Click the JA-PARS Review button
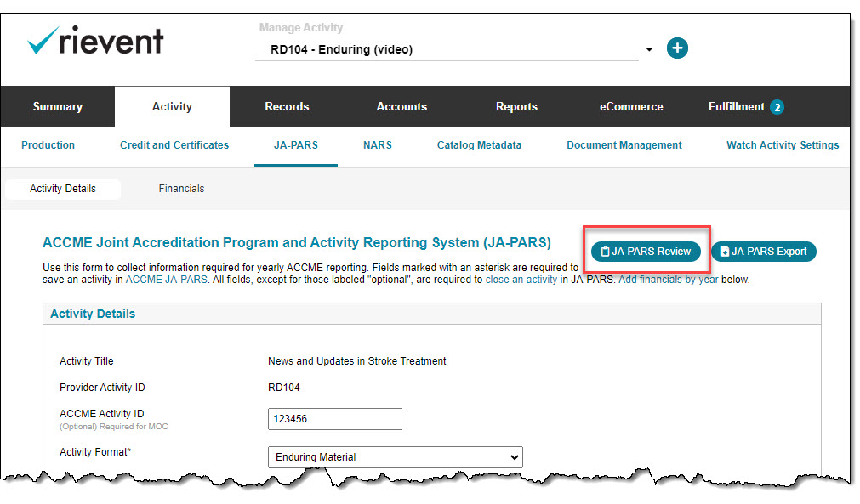 646,252
